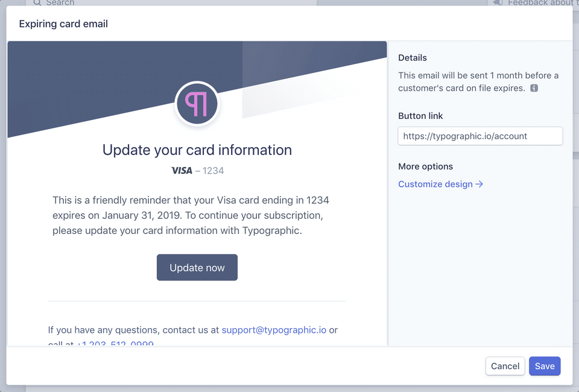Click the "Expiring card email" dialog title

[x=63, y=24]
